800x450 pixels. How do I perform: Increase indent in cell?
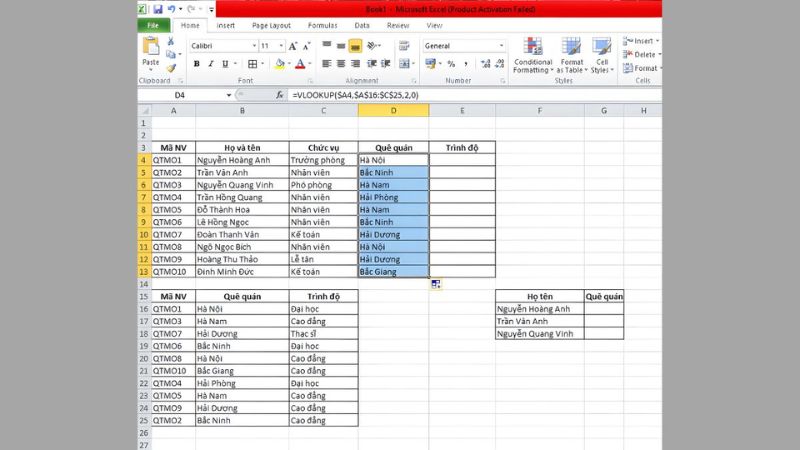coord(386,64)
